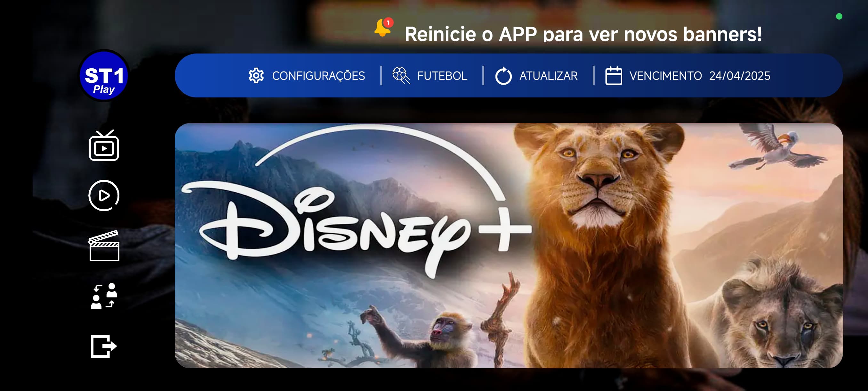Click the 24/04/2025 expiry date
The width and height of the screenshot is (868, 391).
(x=740, y=76)
